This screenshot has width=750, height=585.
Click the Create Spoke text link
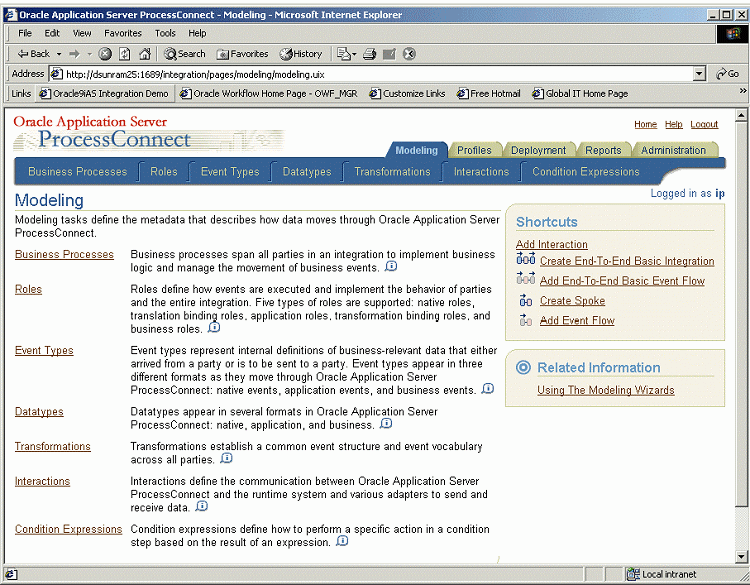(x=573, y=301)
